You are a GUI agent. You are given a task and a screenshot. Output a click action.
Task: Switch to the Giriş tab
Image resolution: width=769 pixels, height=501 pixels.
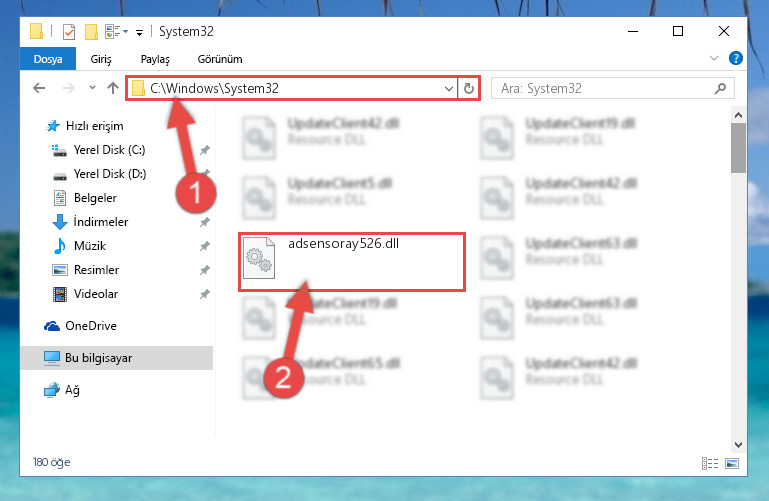(x=101, y=59)
